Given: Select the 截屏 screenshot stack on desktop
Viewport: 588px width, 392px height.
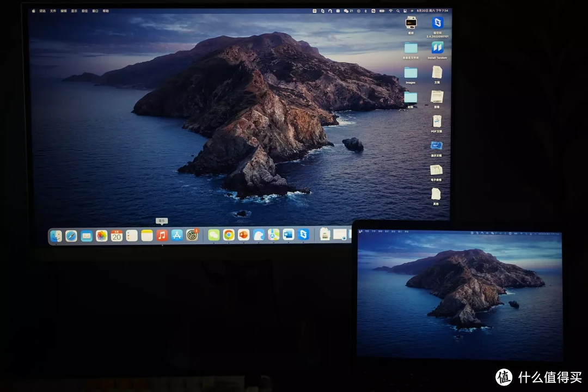Looking at the screenshot, I should tap(411, 26).
